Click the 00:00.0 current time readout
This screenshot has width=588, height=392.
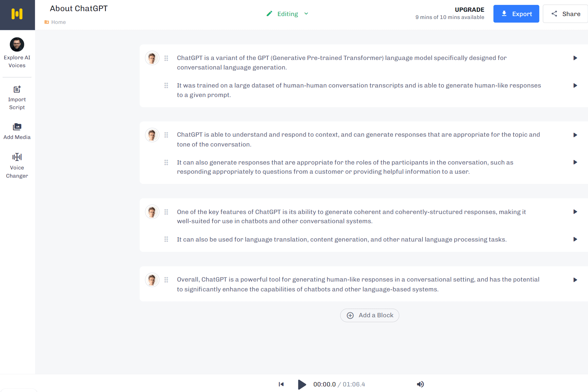point(324,384)
